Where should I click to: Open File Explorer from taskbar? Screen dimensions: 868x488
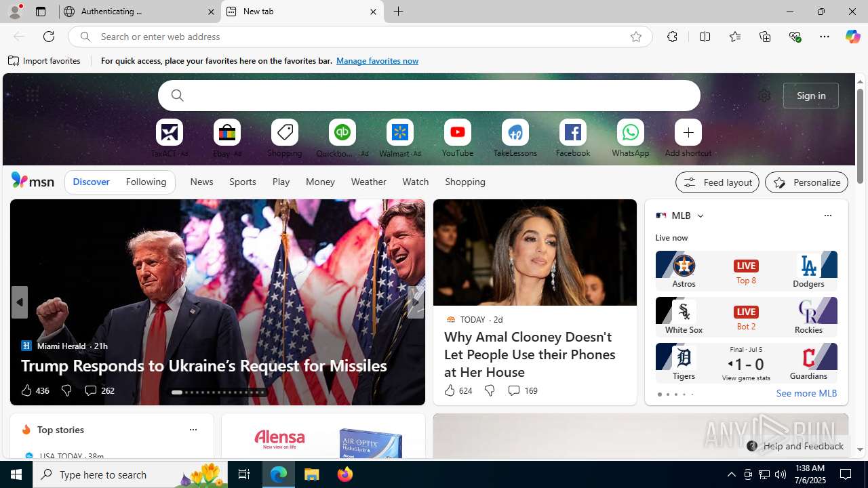[312, 474]
